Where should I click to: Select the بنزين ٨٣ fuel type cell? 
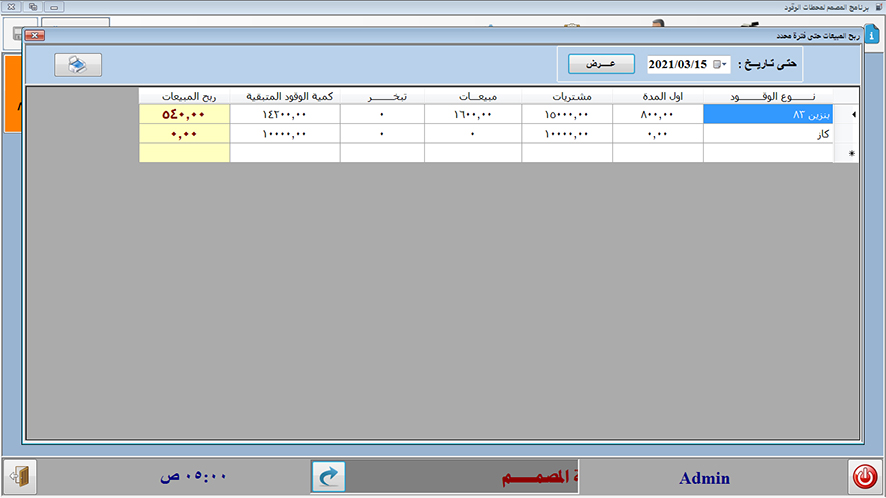(x=767, y=115)
